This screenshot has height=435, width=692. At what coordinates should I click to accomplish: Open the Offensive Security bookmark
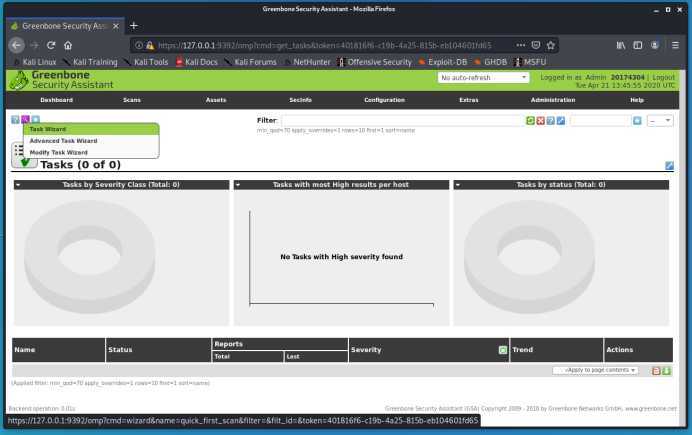pos(375,62)
